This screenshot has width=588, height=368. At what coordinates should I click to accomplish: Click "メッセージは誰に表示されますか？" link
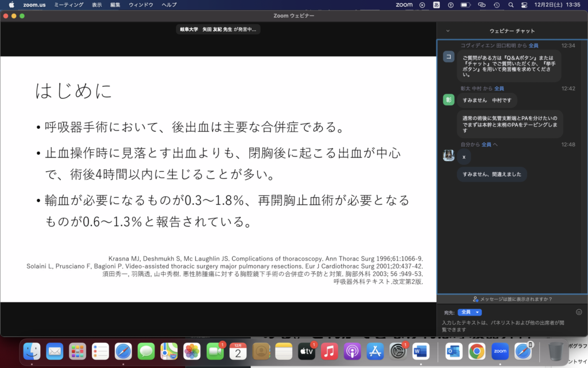[512, 299]
